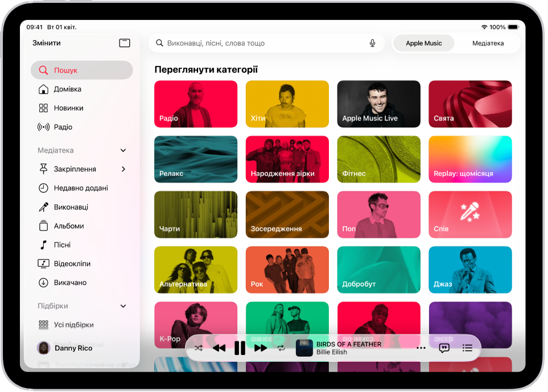Pause the current song

tap(240, 348)
